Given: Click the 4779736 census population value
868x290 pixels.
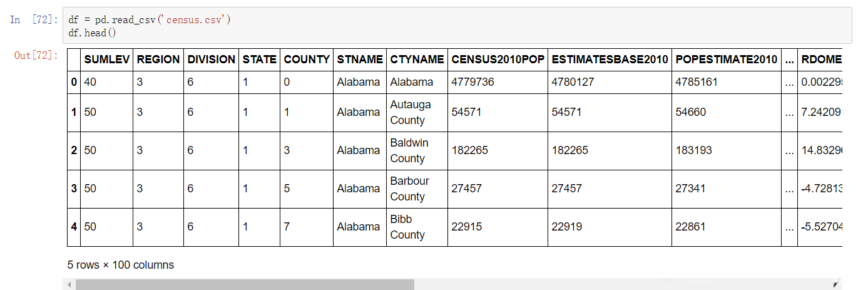Looking at the screenshot, I should coord(472,82).
